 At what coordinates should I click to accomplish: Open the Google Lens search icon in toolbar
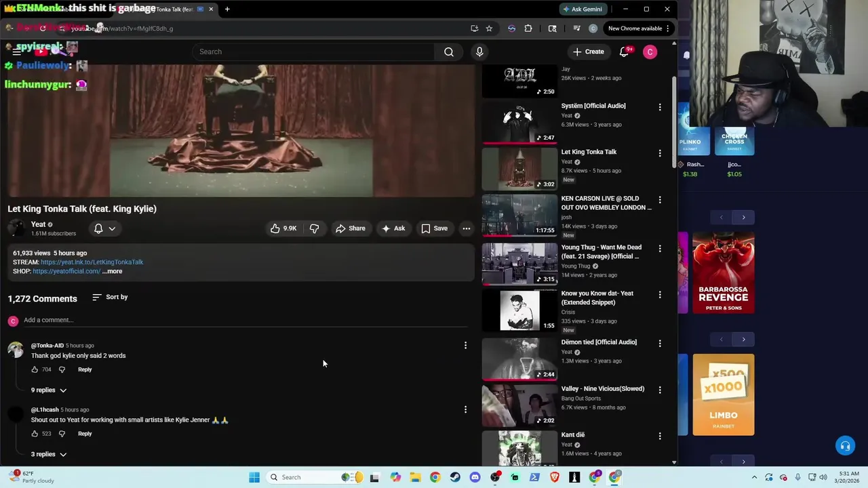pos(552,28)
